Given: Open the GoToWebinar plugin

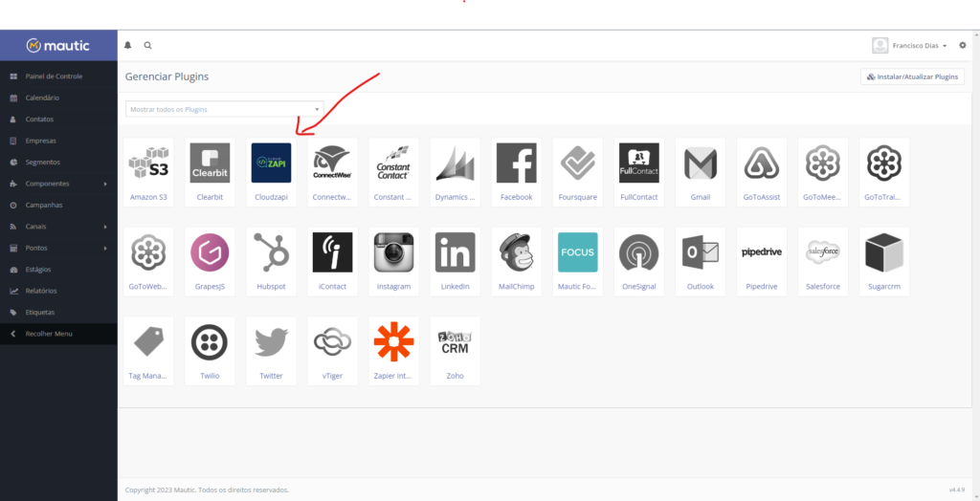Looking at the screenshot, I should (148, 262).
